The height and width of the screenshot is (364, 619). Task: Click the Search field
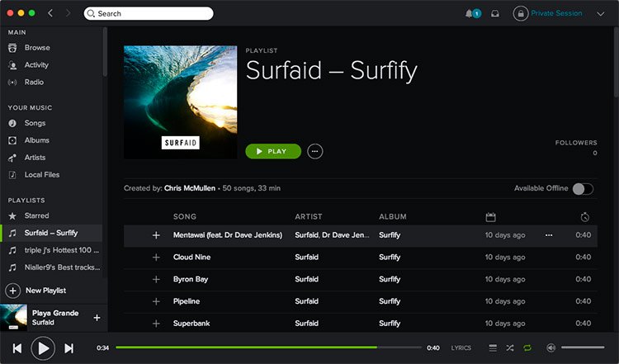[149, 13]
